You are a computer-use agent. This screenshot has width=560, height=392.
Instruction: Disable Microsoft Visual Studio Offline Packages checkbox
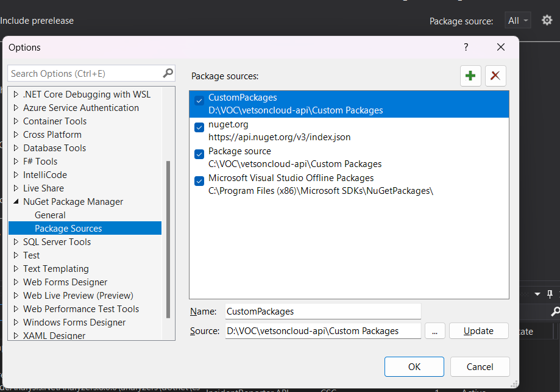[x=199, y=181]
